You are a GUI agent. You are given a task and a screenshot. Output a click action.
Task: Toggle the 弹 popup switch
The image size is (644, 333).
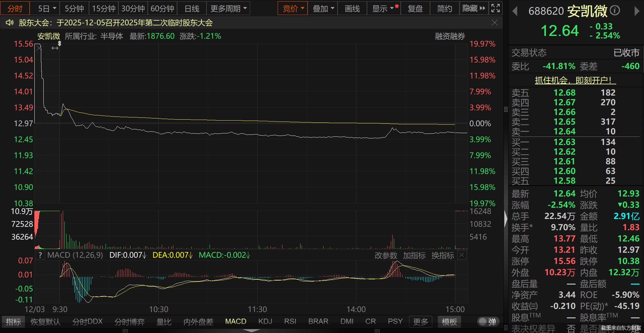488,322
